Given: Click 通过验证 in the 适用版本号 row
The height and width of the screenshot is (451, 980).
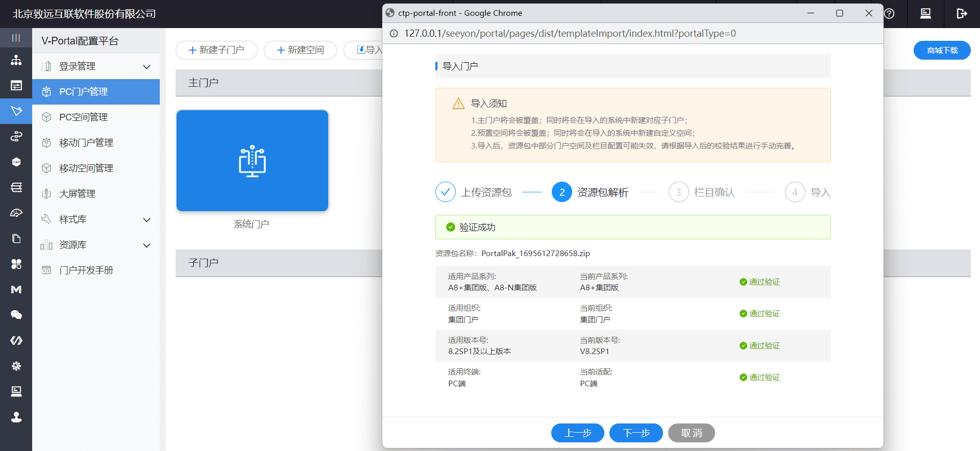Looking at the screenshot, I should pyautogui.click(x=760, y=346).
